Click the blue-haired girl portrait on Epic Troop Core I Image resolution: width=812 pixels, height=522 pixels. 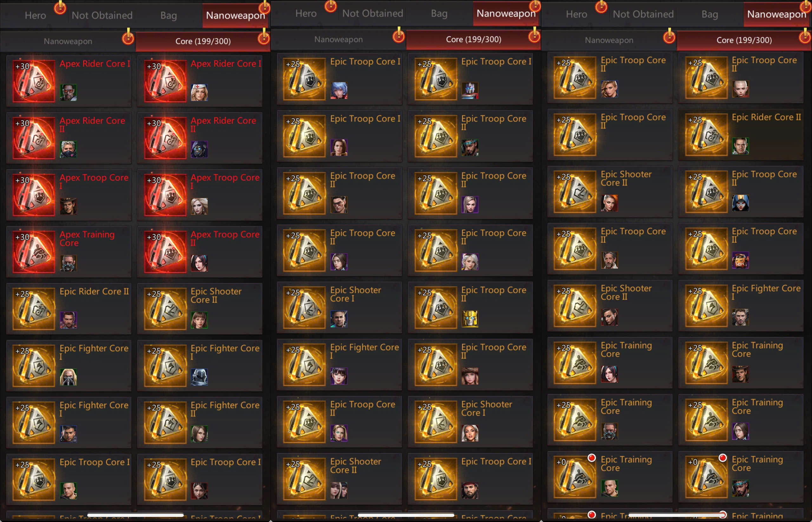[x=339, y=90]
